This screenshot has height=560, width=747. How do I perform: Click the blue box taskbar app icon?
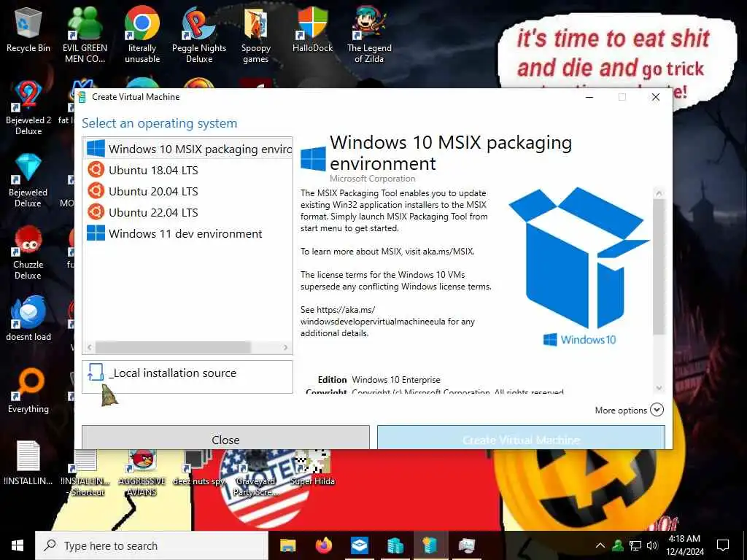(360, 545)
